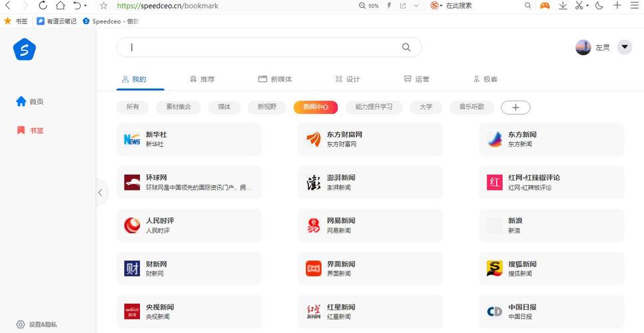This screenshot has width=644, height=333.
Task: Open the 财新网 bookmark card
Action: [x=189, y=268]
